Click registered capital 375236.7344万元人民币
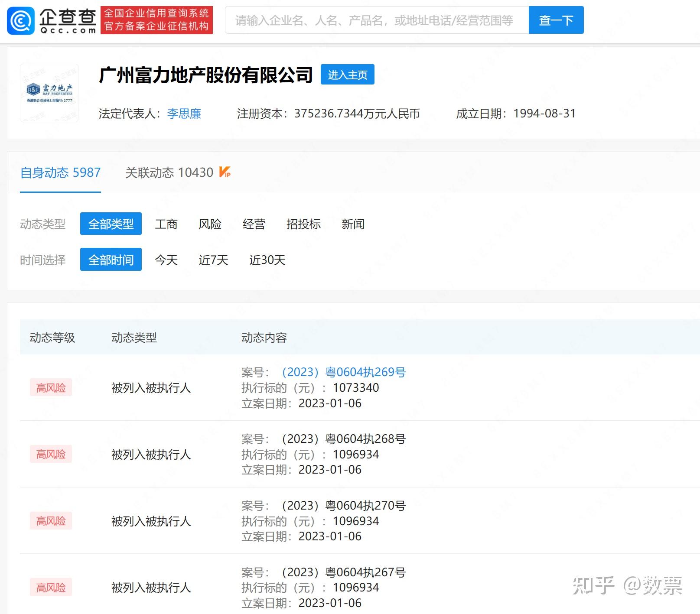This screenshot has height=614, width=700. [x=357, y=114]
